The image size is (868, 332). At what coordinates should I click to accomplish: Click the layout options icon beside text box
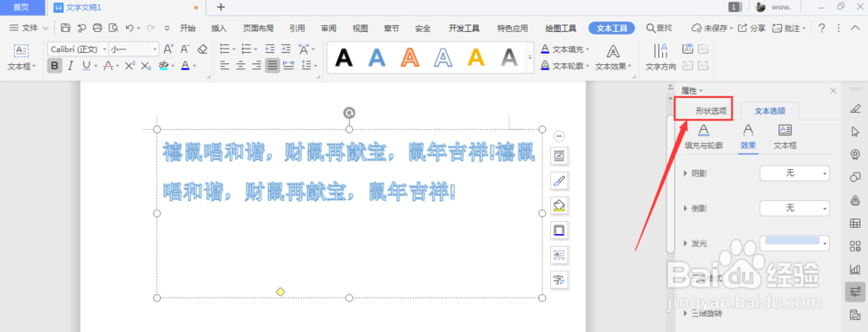tap(559, 156)
